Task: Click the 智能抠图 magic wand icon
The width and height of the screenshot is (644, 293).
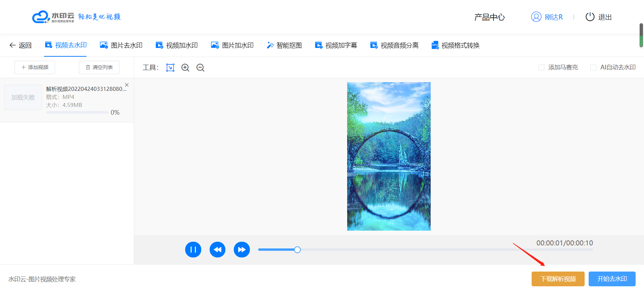Action: click(x=270, y=45)
